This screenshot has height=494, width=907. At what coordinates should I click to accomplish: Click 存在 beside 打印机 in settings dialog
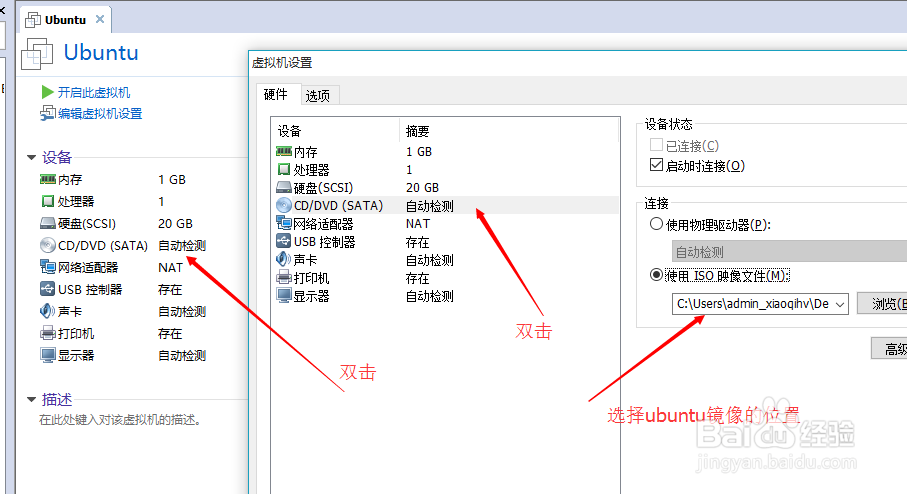[x=418, y=278]
